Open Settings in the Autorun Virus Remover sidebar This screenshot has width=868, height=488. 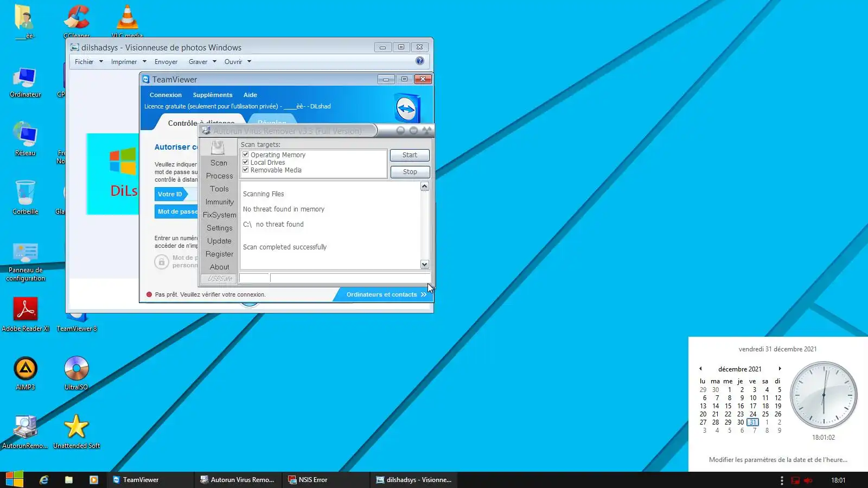(x=219, y=228)
